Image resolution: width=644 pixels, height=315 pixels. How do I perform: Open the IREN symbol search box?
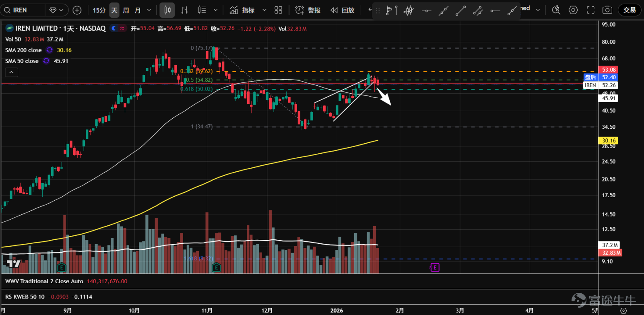pos(22,10)
